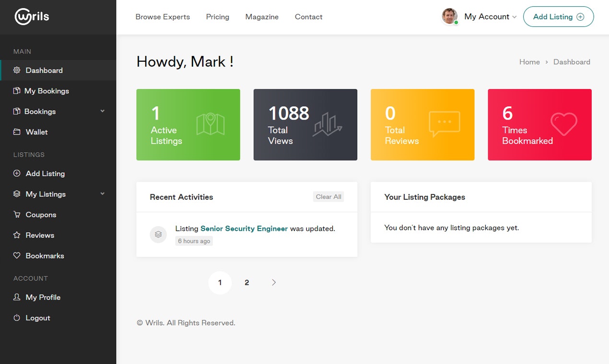Open the Magazine page from the navbar
The width and height of the screenshot is (609, 364).
pos(262,17)
